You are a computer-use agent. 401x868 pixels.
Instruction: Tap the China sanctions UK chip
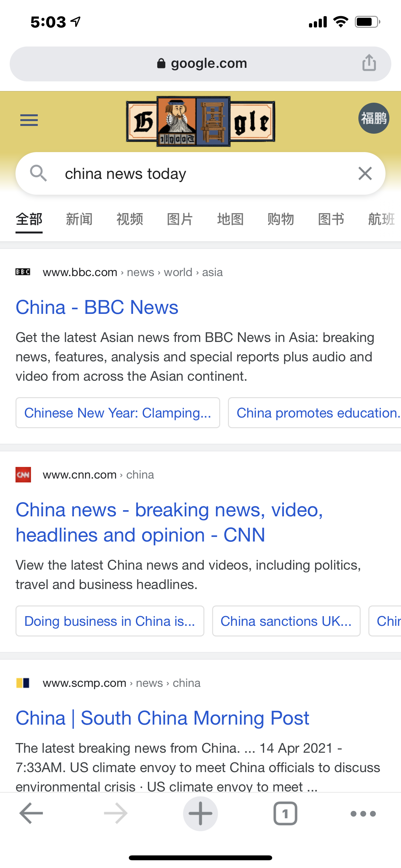286,621
